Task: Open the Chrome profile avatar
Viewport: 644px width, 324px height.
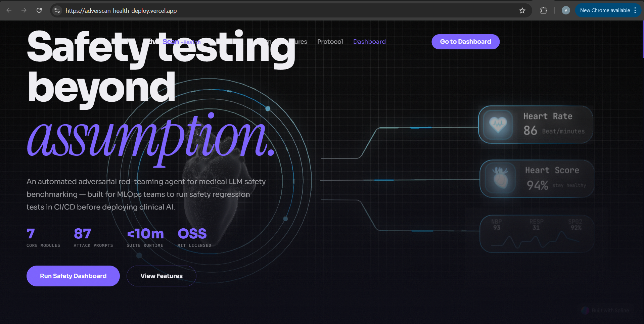Action: point(566,10)
